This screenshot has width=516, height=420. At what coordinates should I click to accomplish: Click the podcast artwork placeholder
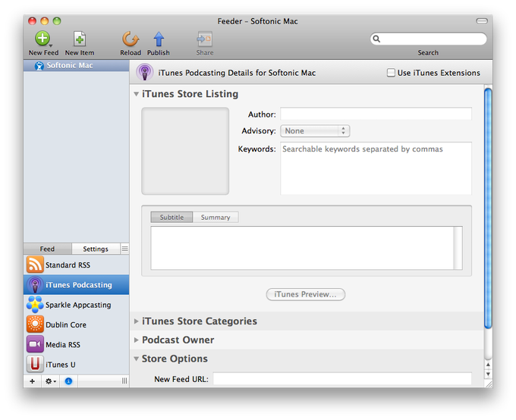(185, 151)
